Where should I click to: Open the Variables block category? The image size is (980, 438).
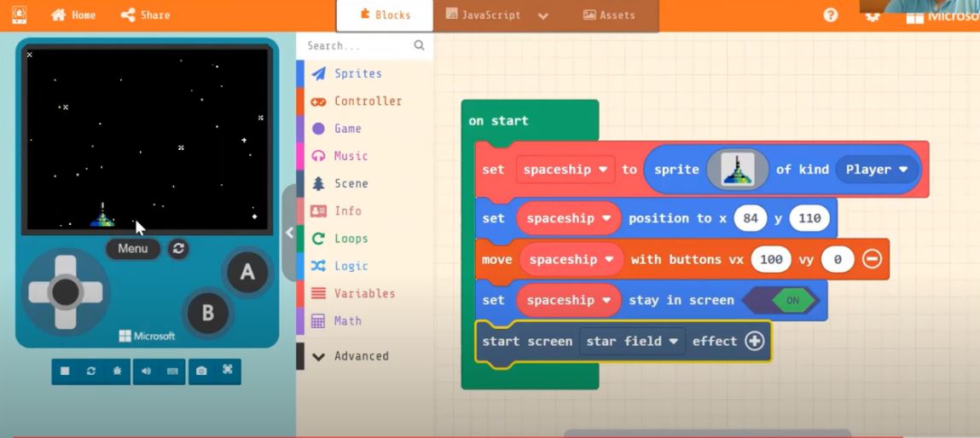tap(363, 294)
